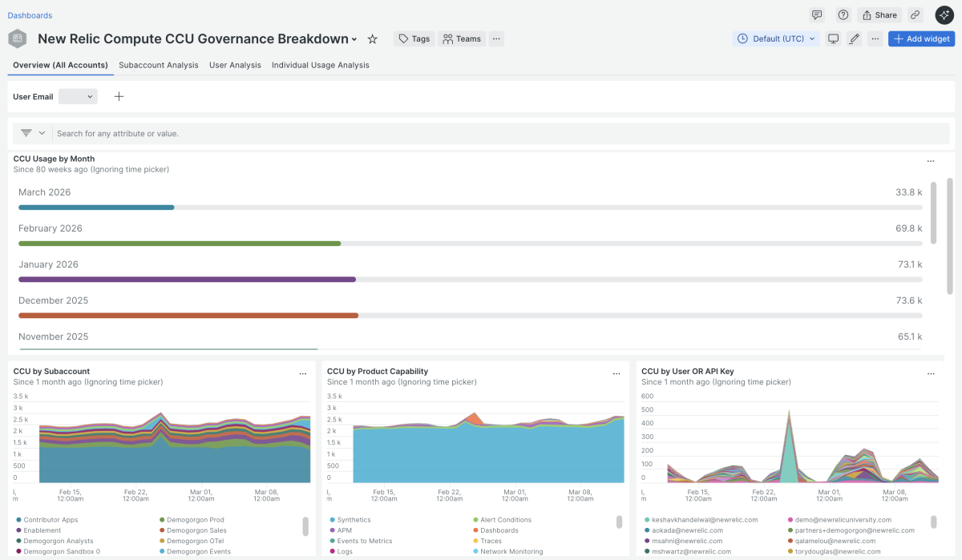962x560 pixels.
Task: Enter TV mode with monitor icon
Action: pyautogui.click(x=833, y=38)
